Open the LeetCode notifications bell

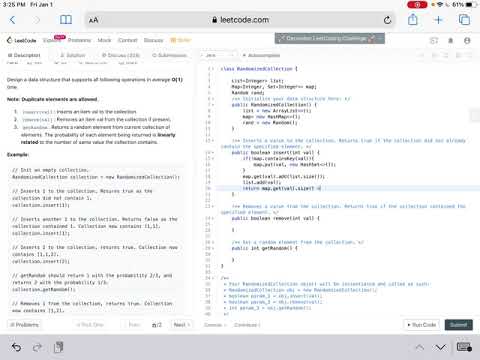coord(451,41)
